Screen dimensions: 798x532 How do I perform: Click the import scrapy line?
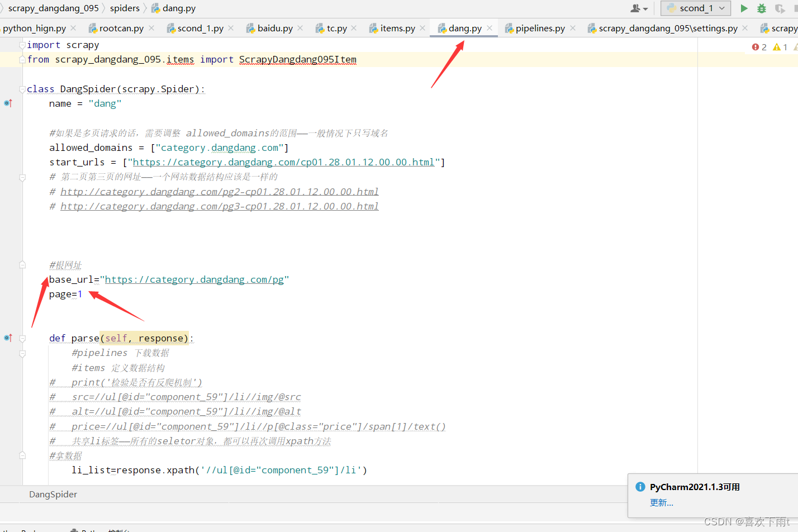point(63,45)
